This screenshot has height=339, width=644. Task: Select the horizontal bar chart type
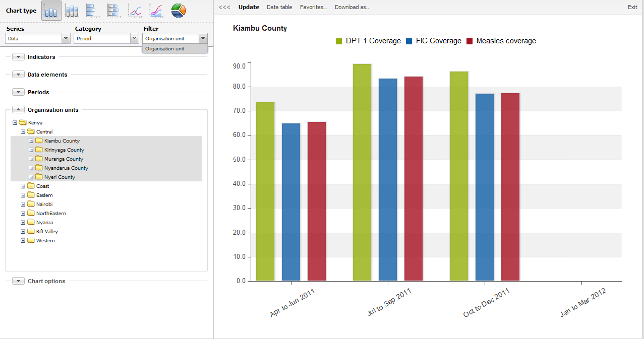[x=92, y=11]
